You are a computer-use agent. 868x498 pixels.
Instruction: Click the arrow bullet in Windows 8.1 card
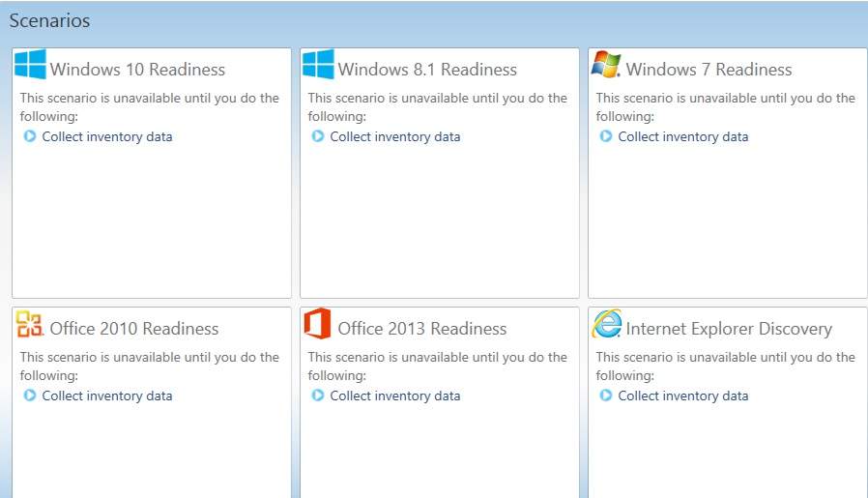(x=318, y=136)
